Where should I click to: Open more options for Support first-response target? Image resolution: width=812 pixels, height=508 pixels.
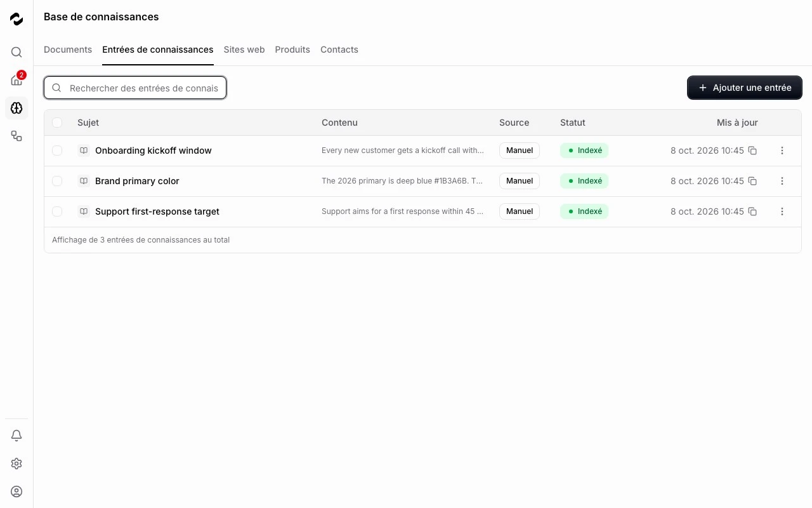pos(782,211)
